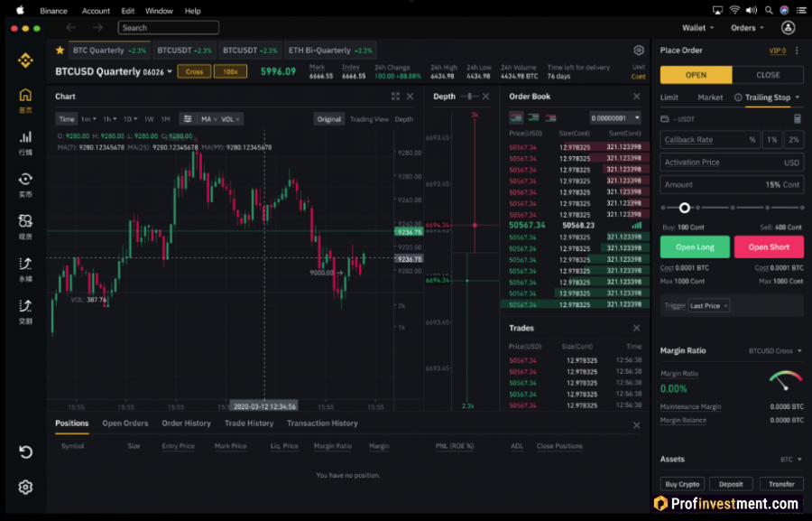Open the settings gear in sidebar
812x521 pixels.
[x=25, y=488]
